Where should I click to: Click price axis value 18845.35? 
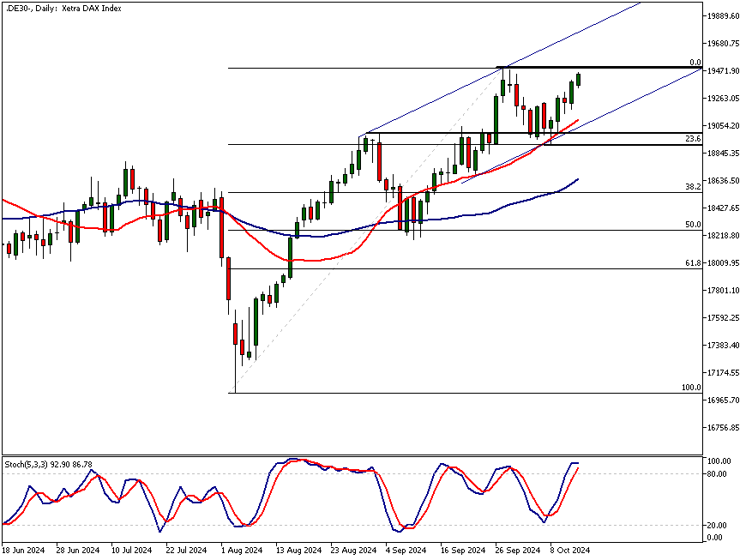(x=724, y=153)
